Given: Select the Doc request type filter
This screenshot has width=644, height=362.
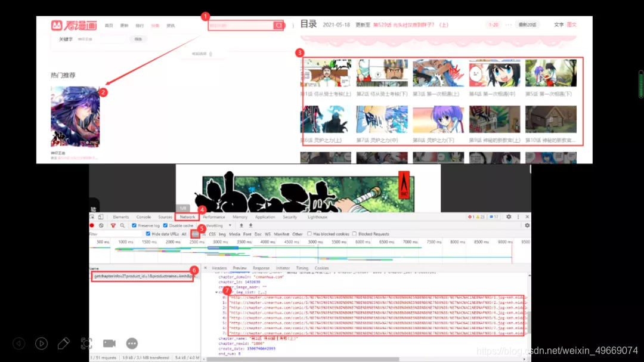Looking at the screenshot, I should click(258, 234).
